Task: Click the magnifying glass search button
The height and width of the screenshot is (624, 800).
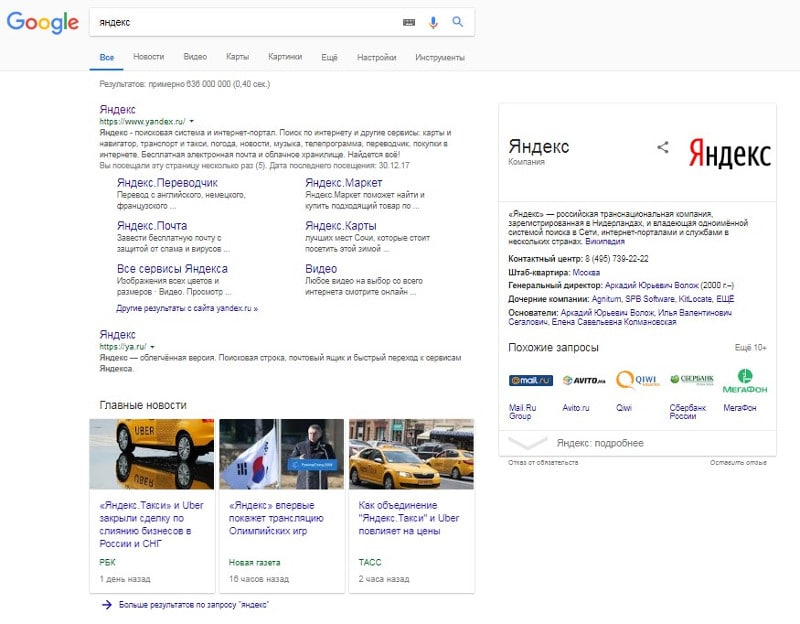Action: [x=458, y=21]
